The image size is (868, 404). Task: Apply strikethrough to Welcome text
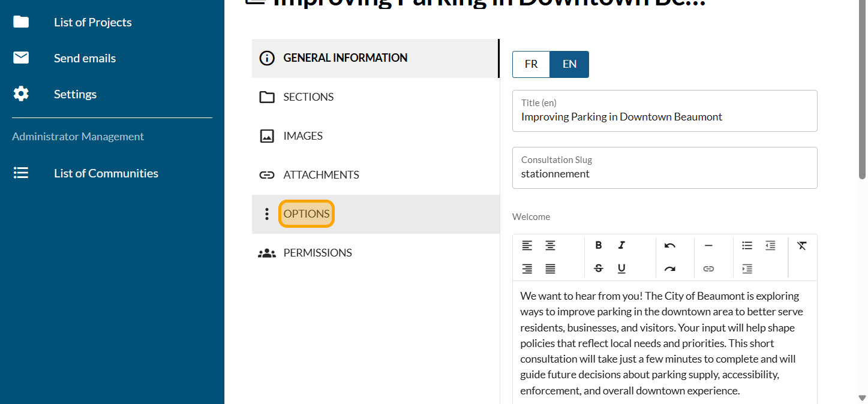coord(598,269)
